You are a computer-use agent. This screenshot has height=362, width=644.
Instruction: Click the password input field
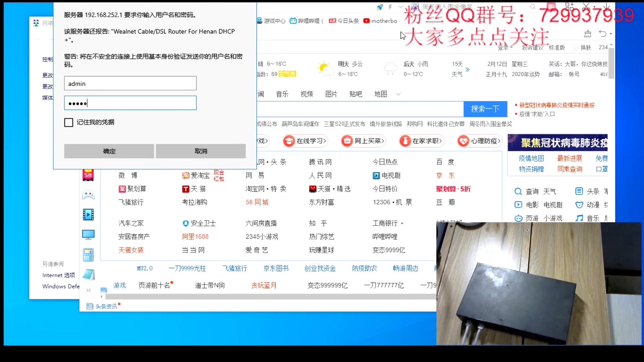(130, 103)
